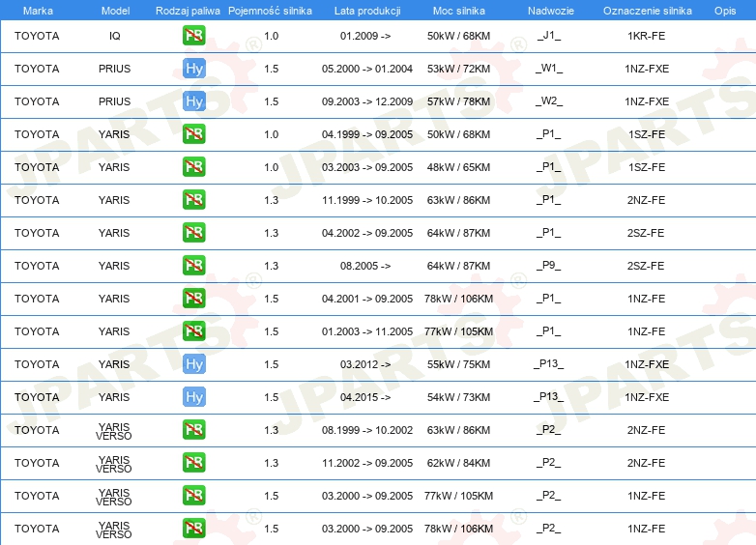Image resolution: width=756 pixels, height=545 pixels.
Task: Click the 53kW / 72KM power cell
Action: click(458, 69)
